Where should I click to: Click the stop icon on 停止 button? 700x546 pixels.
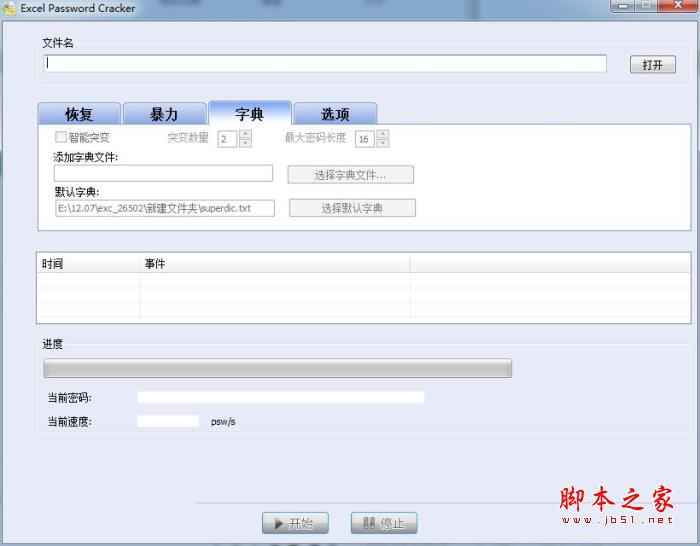pyautogui.click(x=369, y=523)
